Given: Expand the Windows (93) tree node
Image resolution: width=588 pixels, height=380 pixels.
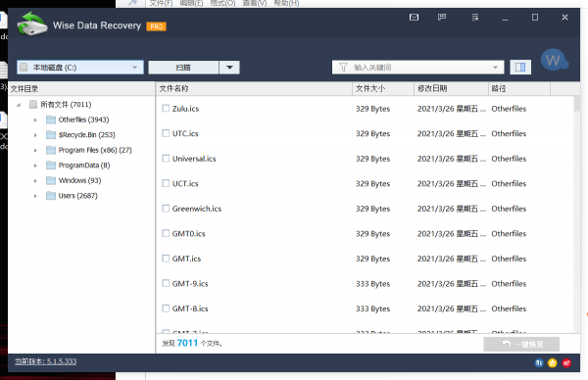Looking at the screenshot, I should tap(35, 181).
